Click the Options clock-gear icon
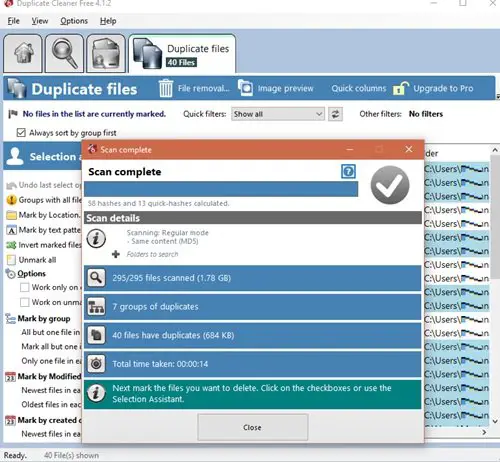The image size is (500, 462). point(10,274)
